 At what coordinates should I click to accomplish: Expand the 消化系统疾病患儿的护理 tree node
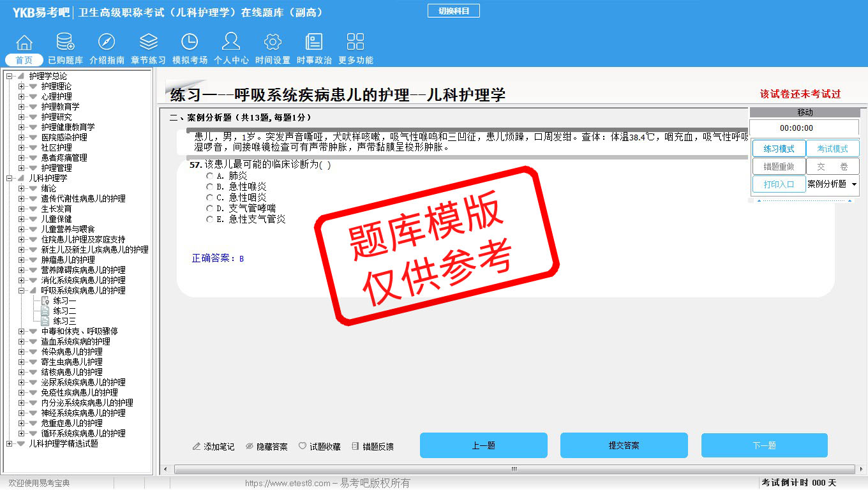(22, 280)
